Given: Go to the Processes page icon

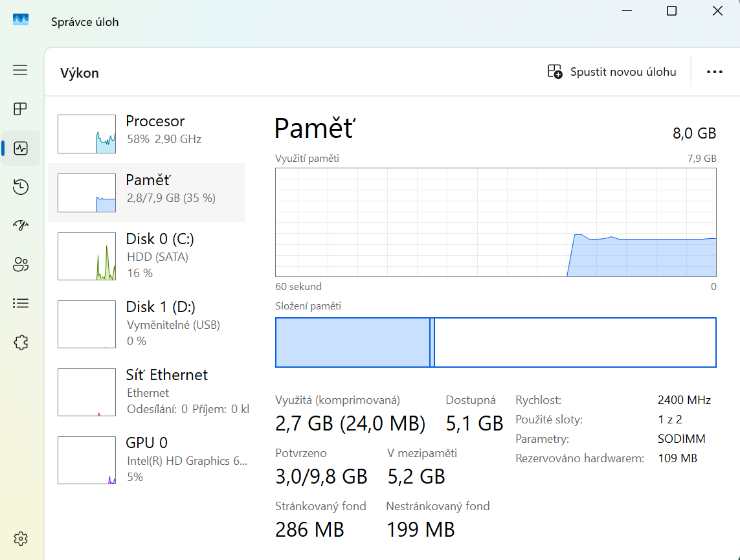Looking at the screenshot, I should [21, 109].
